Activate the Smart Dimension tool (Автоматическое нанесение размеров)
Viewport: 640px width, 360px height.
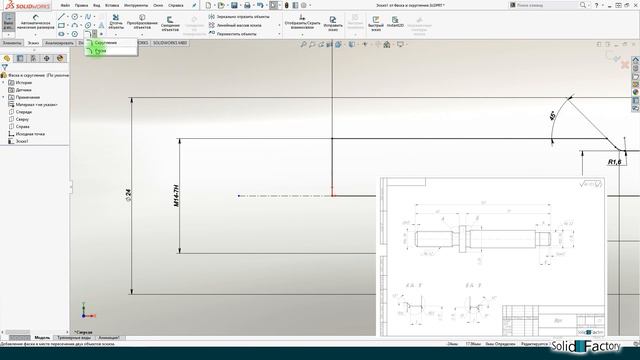coord(36,22)
